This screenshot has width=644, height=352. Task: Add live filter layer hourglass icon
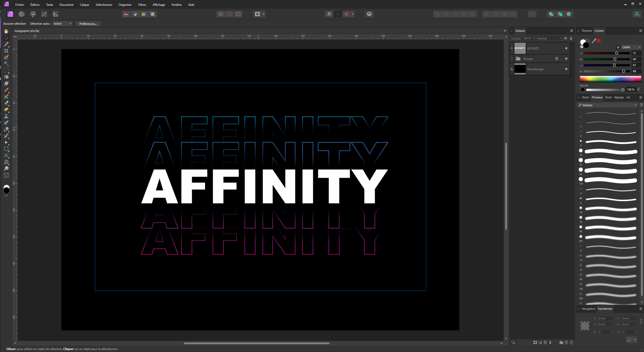pyautogui.click(x=550, y=342)
